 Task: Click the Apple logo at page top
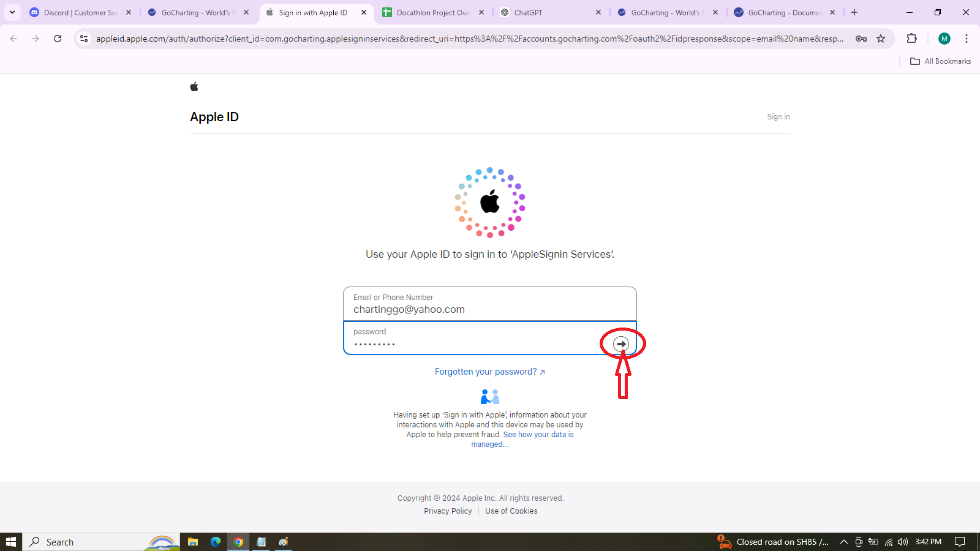point(194,87)
